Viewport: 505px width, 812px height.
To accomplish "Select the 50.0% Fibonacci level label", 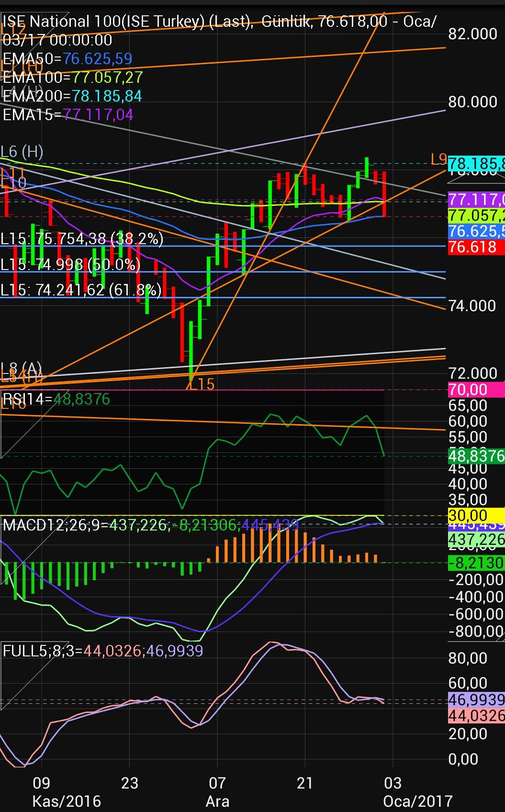I will tap(71, 264).
